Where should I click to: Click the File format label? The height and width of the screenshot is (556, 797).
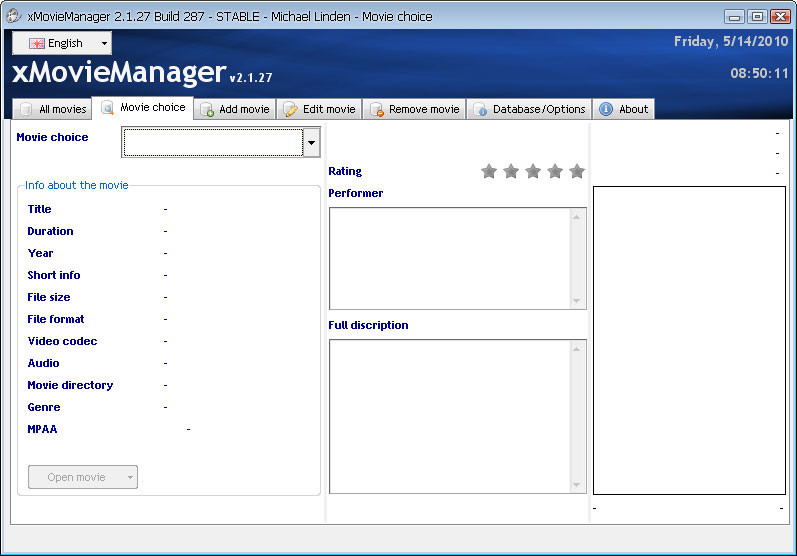click(55, 319)
